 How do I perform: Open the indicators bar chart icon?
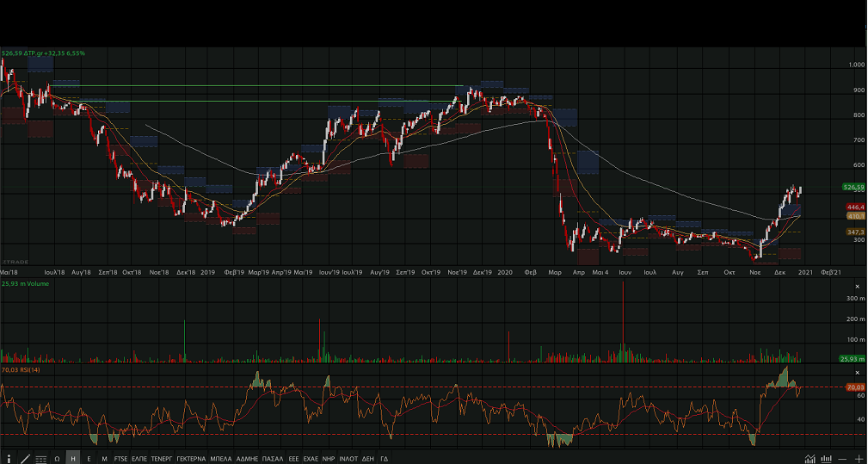tap(825, 459)
